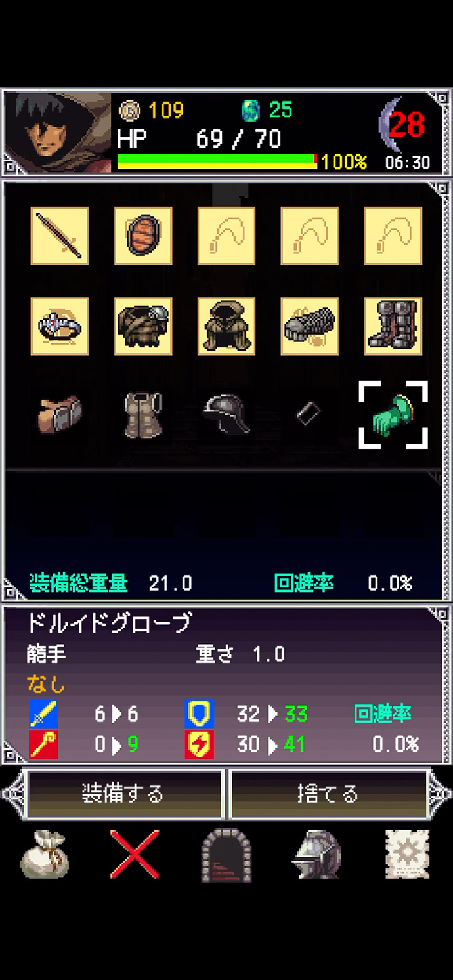Select the hooded robe armor slot
Screen dimensions: 453x980
(x=226, y=326)
